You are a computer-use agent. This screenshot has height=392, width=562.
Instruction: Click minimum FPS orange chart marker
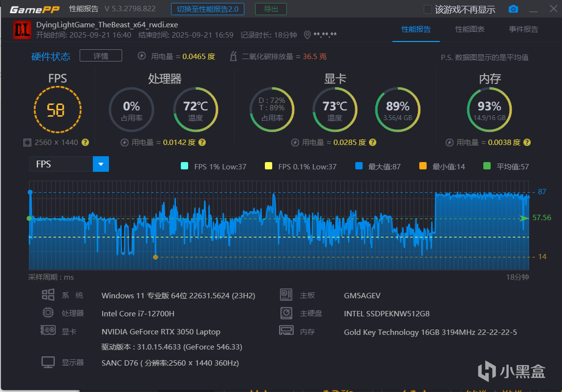click(x=155, y=257)
